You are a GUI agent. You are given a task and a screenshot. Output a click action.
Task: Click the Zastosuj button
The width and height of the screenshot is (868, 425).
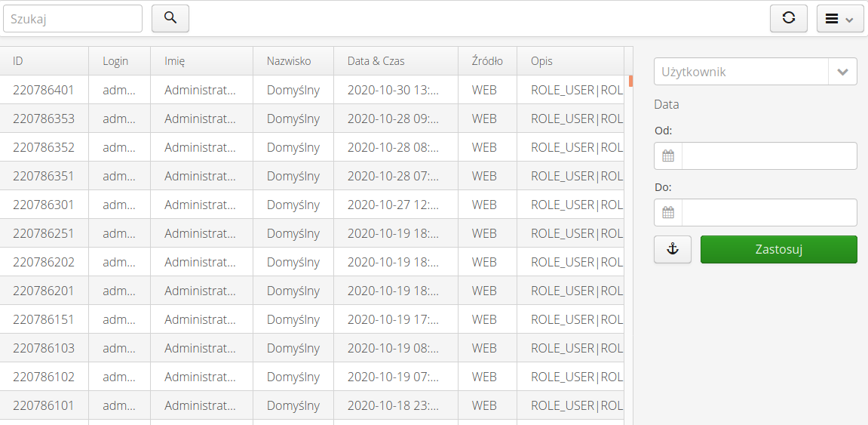click(778, 250)
